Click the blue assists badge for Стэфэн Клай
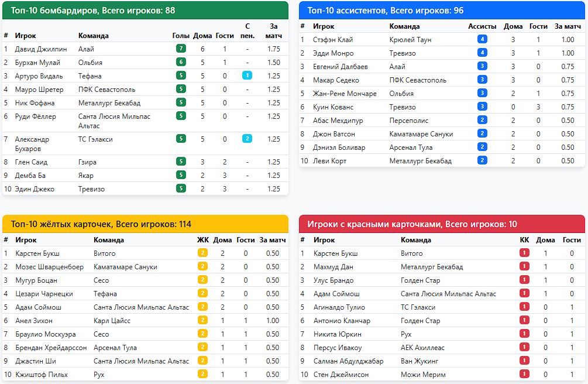Image resolution: width=588 pixels, height=384 pixels. click(482, 39)
